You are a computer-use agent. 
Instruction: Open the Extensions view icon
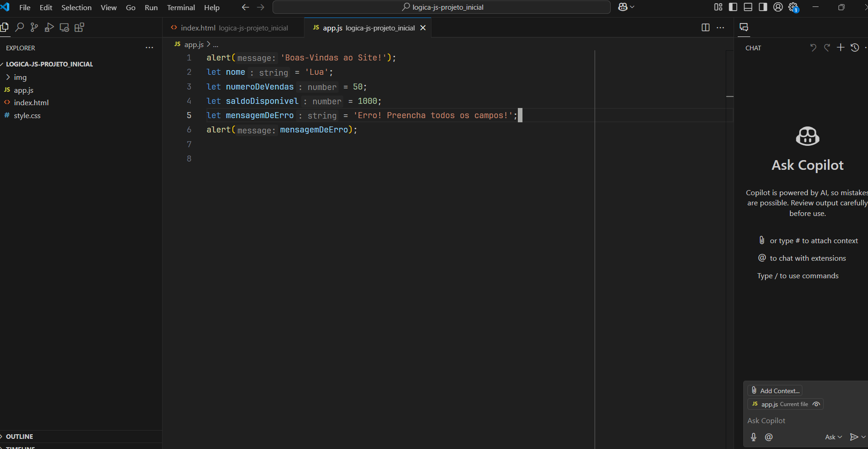79,28
